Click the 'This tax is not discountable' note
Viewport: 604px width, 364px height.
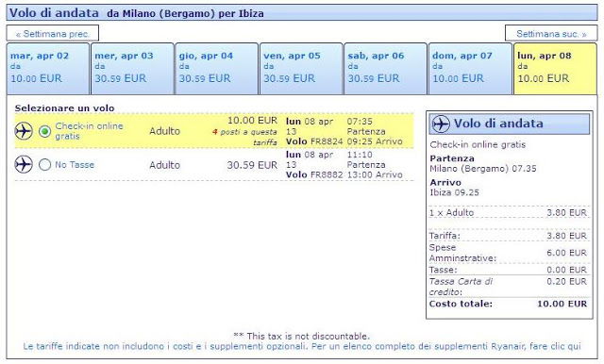[x=302, y=336]
